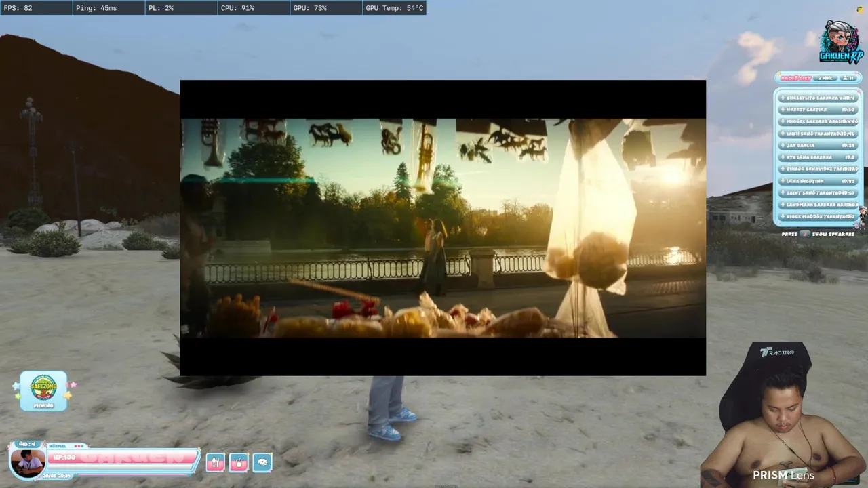Select Landmark Barrera radio list entry
The image size is (868, 488).
pos(818,205)
